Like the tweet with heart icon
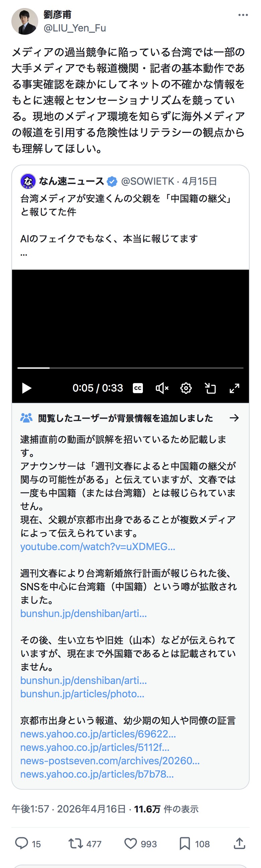This screenshot has height=868, width=261. [131, 843]
